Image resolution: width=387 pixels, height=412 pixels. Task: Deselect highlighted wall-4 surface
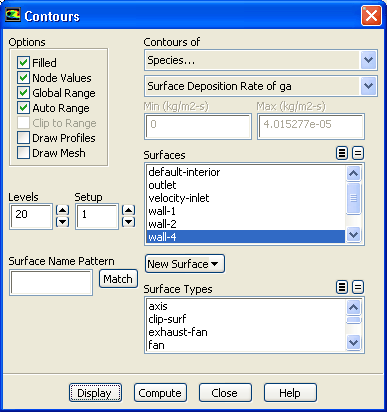246,237
